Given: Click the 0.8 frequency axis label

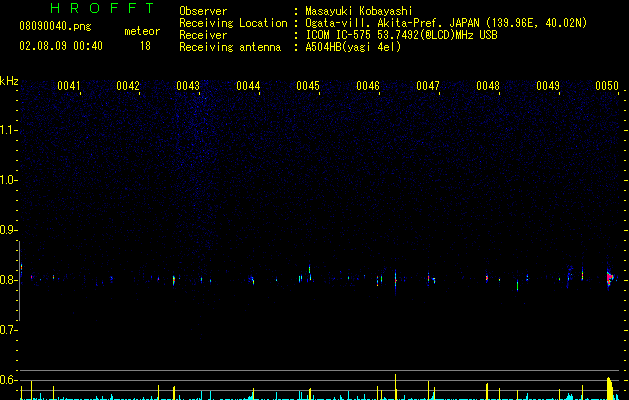Looking at the screenshot, I should click(x=8, y=280).
